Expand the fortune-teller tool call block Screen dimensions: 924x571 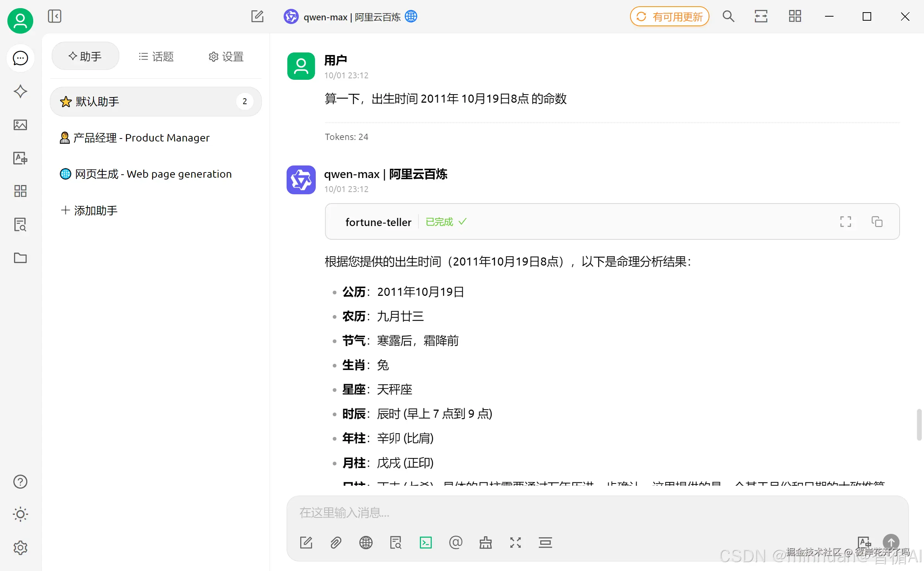379,222
